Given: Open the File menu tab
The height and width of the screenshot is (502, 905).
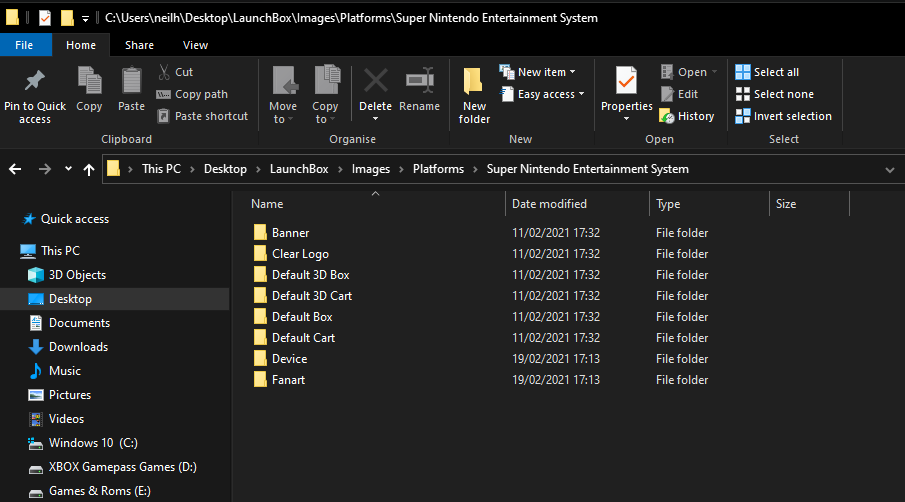Looking at the screenshot, I should coord(24,45).
